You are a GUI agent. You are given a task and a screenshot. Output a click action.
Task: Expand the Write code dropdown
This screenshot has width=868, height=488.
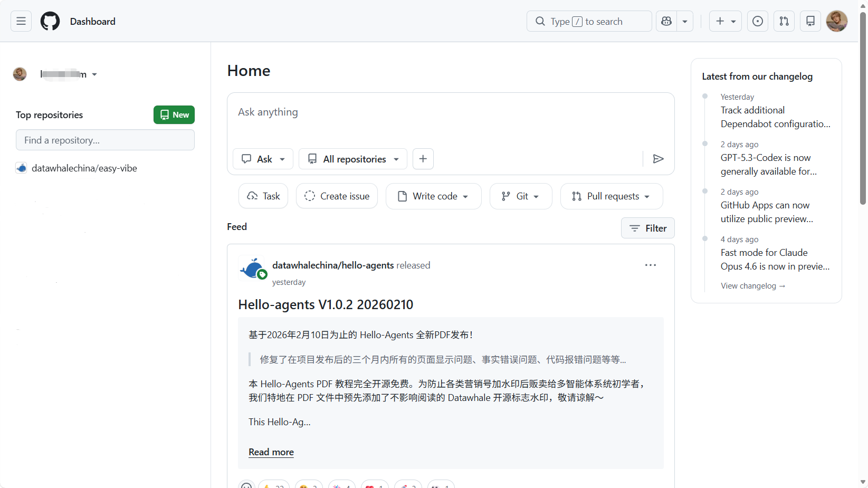433,196
